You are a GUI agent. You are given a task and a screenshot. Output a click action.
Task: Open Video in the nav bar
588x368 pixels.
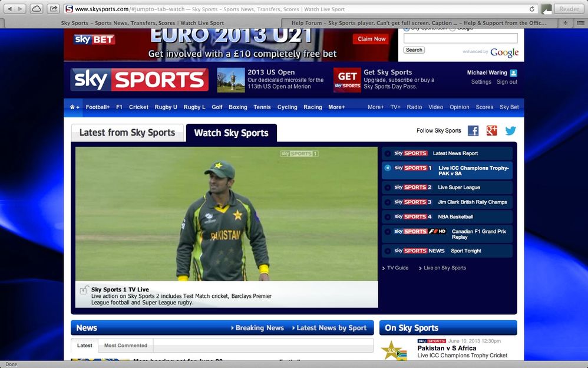(436, 107)
